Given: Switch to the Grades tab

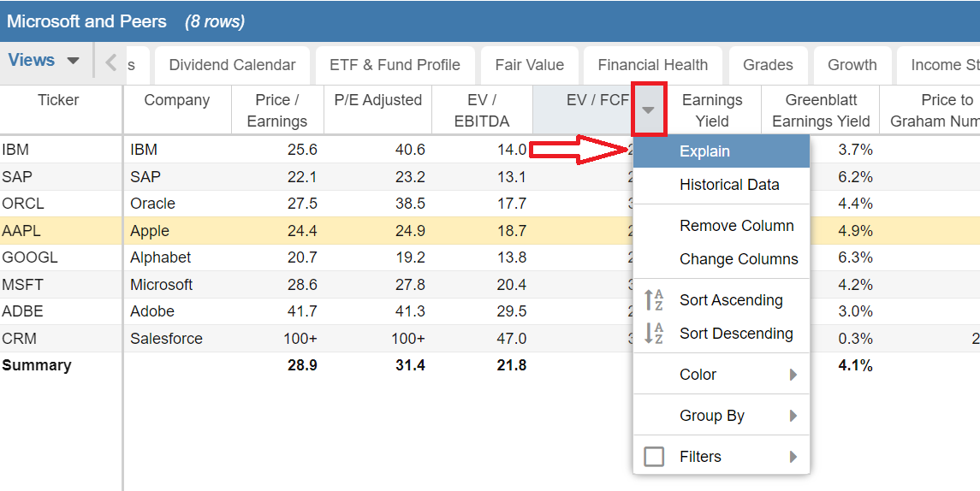Looking at the screenshot, I should coord(768,65).
